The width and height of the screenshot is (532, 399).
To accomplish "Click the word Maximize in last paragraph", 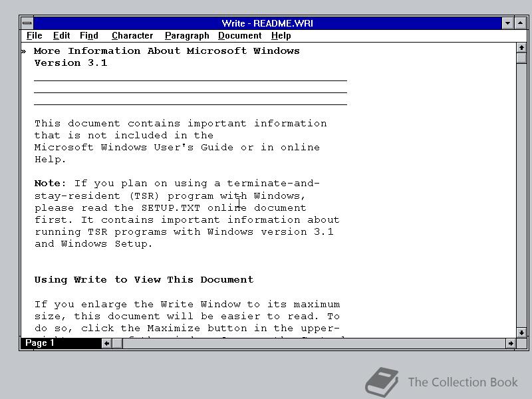I will (174, 329).
